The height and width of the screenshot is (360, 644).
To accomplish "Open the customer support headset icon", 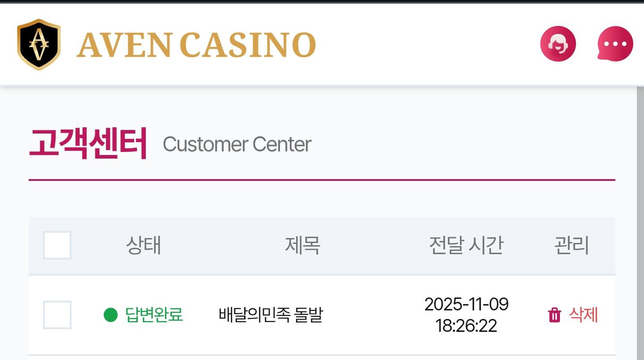I will [x=558, y=44].
